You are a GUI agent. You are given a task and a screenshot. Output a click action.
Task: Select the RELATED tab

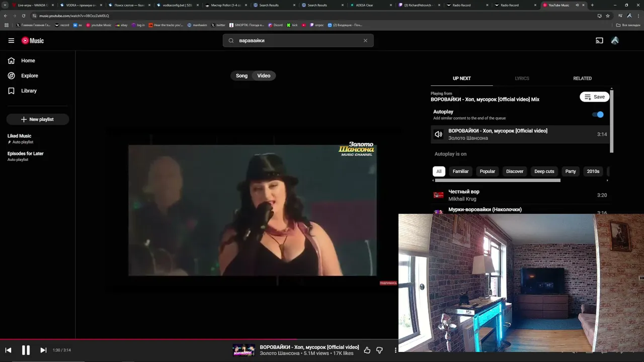click(x=582, y=78)
